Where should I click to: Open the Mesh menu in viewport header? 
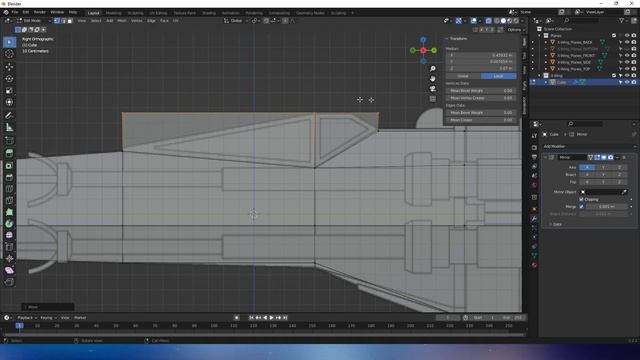pos(122,20)
